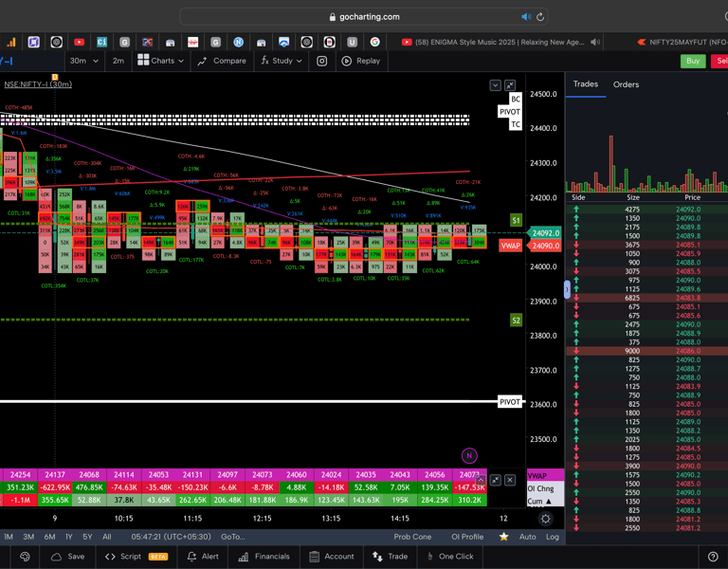728x569 pixels.
Task: Select the 5Y range
Action: pos(87,537)
